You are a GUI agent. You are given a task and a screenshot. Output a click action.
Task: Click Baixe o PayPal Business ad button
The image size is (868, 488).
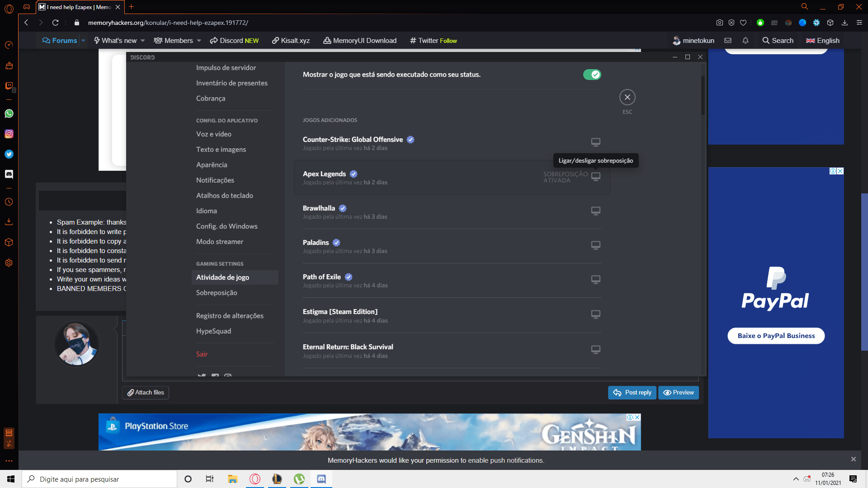pyautogui.click(x=776, y=336)
